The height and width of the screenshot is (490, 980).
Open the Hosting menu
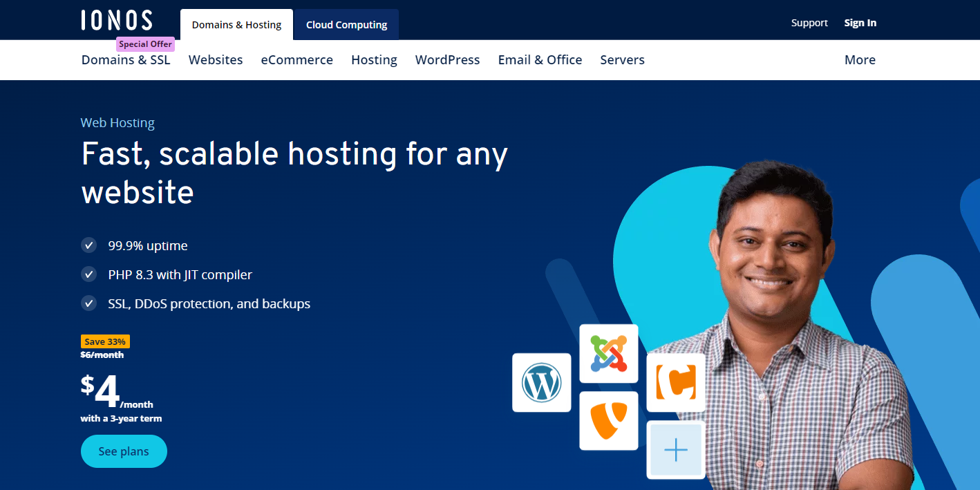pos(374,60)
